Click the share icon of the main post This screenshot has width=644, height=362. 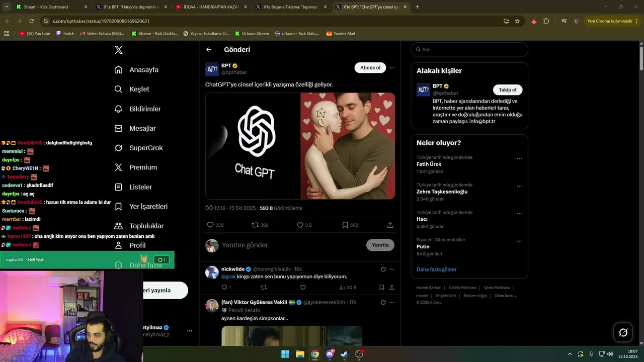pyautogui.click(x=390, y=225)
